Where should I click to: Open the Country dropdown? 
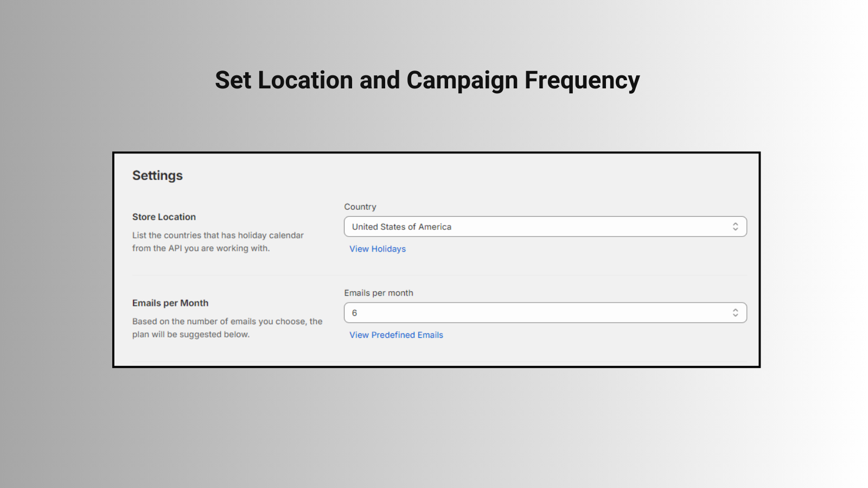tap(545, 227)
